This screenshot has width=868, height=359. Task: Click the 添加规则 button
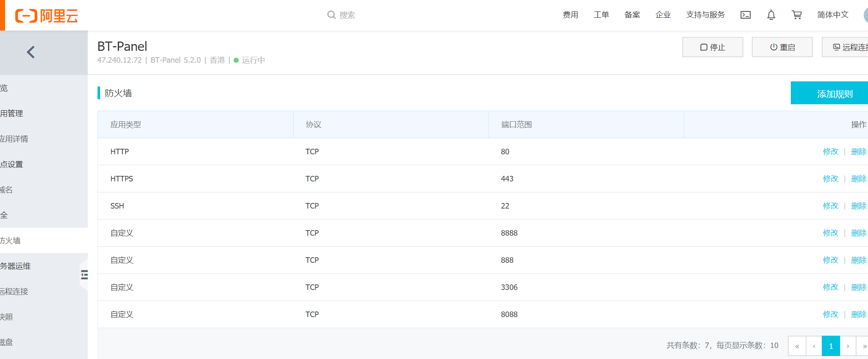pyautogui.click(x=829, y=93)
